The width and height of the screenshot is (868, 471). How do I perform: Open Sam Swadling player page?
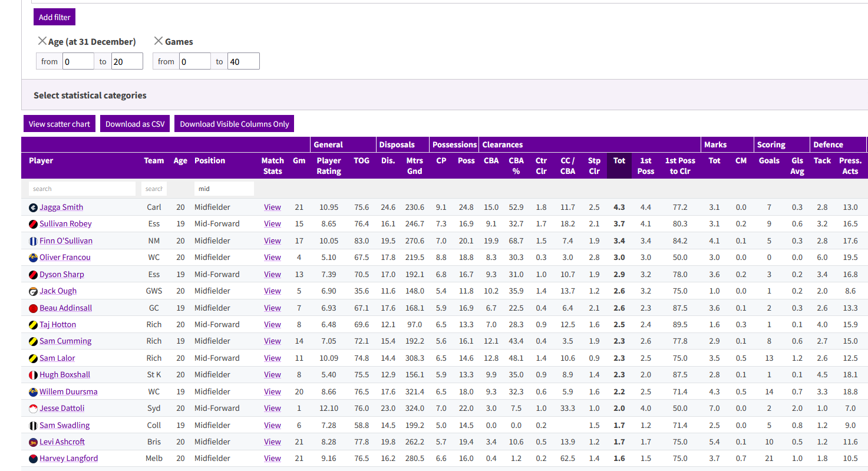click(64, 426)
